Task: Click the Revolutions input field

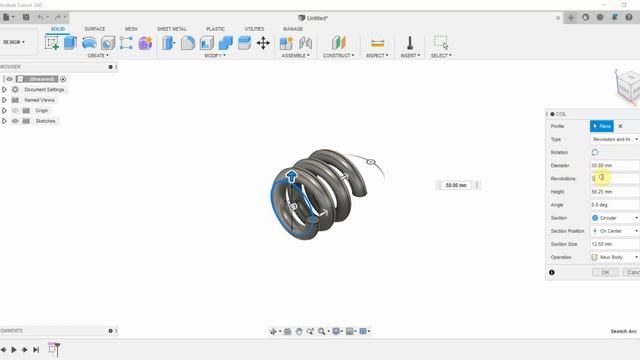Action: [x=615, y=179]
